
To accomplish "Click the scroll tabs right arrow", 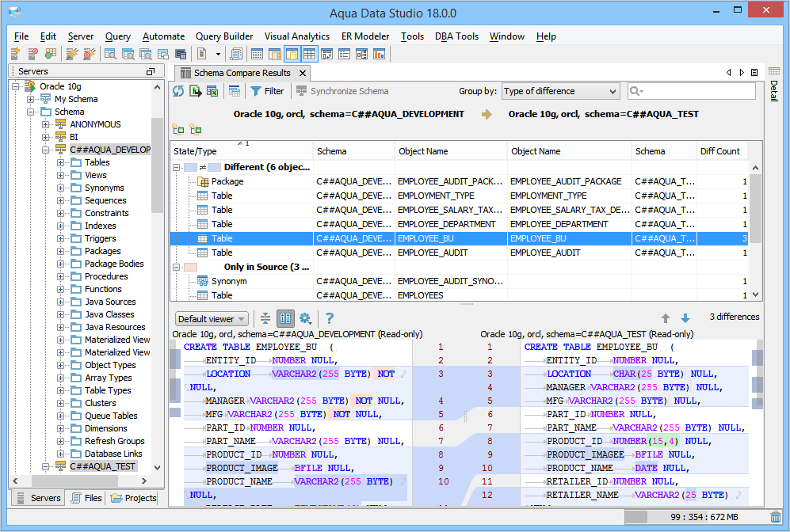I will tap(742, 73).
